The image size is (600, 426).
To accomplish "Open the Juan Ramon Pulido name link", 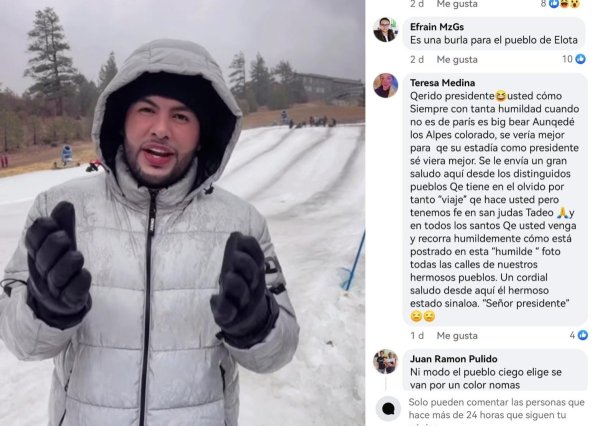I will (453, 359).
